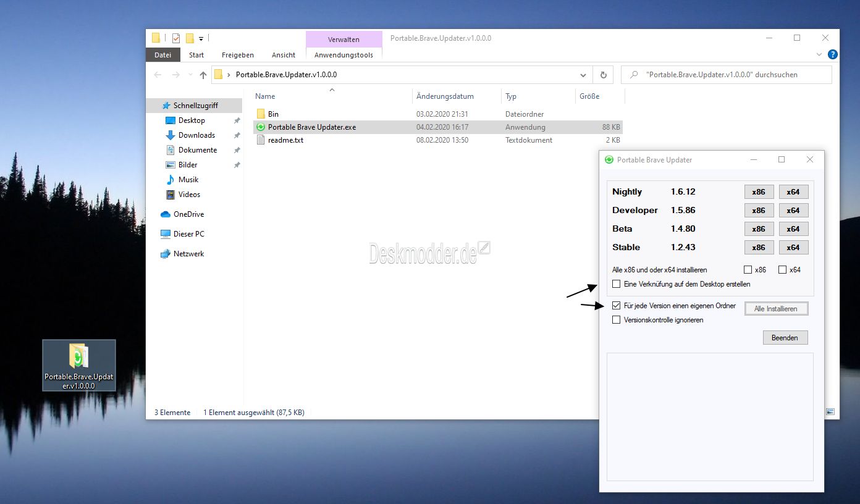
Task: Click Portable Brave Updater title bar icon
Action: click(609, 159)
